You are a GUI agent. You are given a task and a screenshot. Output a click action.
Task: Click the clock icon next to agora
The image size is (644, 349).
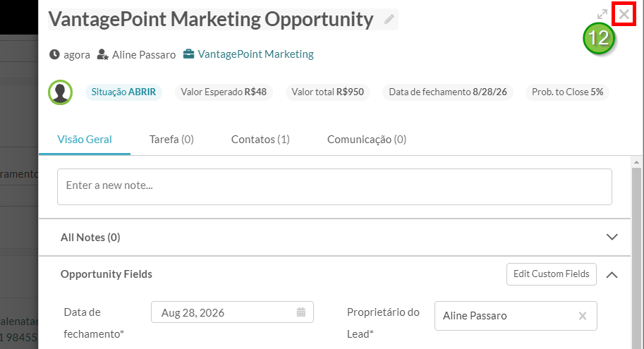[x=54, y=54]
